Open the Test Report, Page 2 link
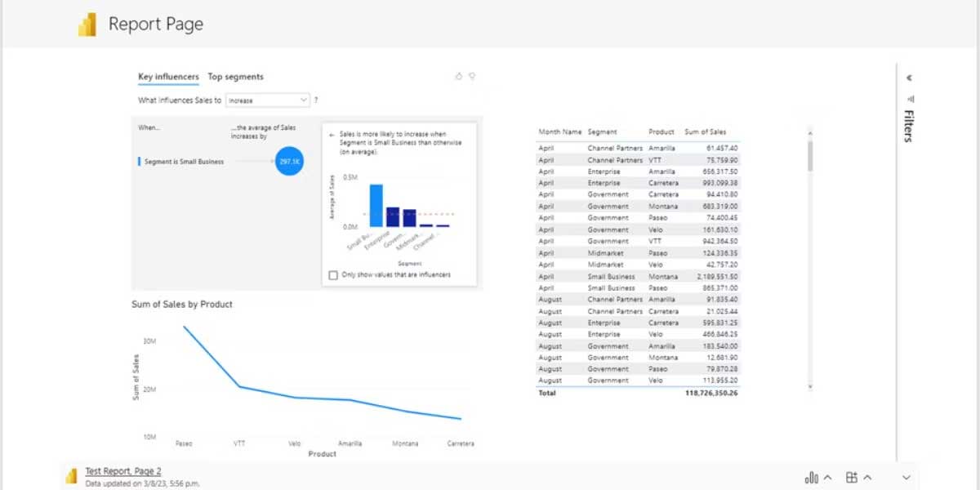This screenshot has width=980, height=490. coord(123,471)
